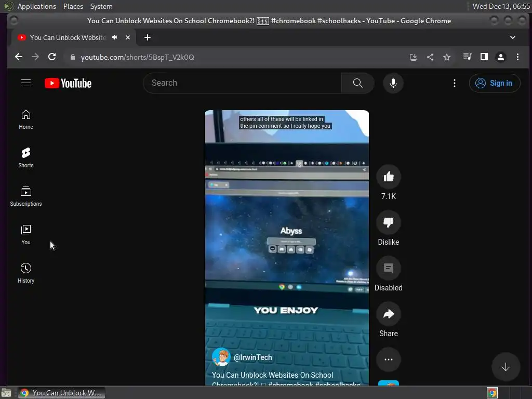Image resolution: width=532 pixels, height=399 pixels.
Task: Go forward in Chrome
Action: click(35, 57)
